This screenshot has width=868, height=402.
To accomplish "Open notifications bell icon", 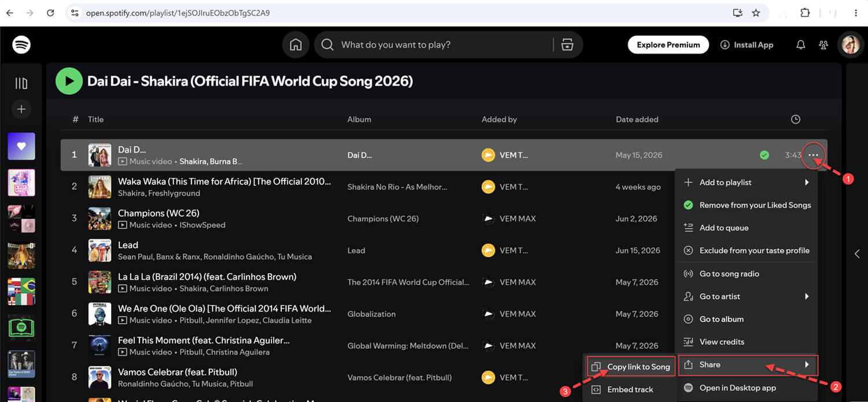I will (801, 45).
